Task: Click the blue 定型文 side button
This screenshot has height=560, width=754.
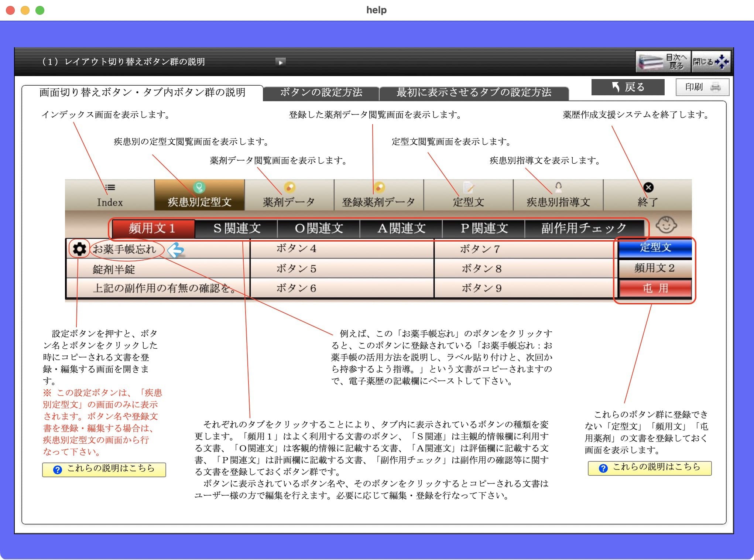Action: tap(655, 248)
